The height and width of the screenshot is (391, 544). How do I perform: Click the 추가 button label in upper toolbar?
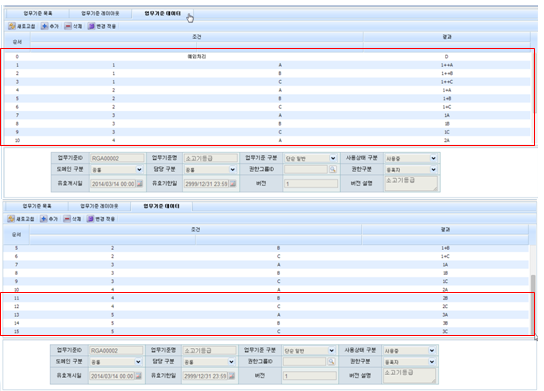pos(54,26)
